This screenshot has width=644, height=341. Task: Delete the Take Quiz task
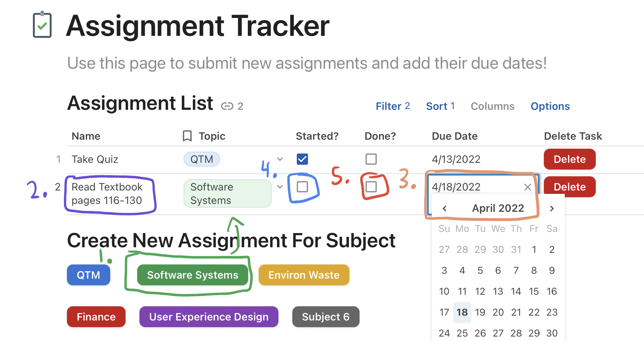pos(569,159)
